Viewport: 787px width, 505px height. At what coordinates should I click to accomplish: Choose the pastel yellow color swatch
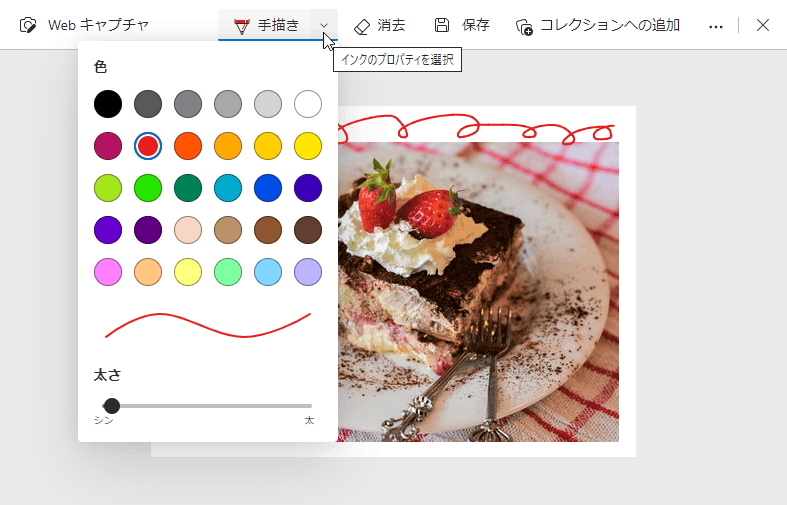point(188,272)
